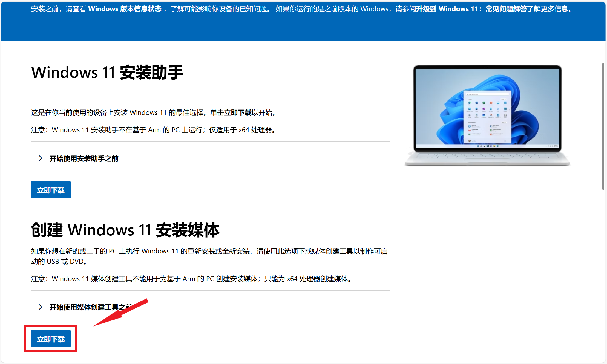Click 立即下载 under 创建 Windows 11 安装媒体

pyautogui.click(x=51, y=339)
